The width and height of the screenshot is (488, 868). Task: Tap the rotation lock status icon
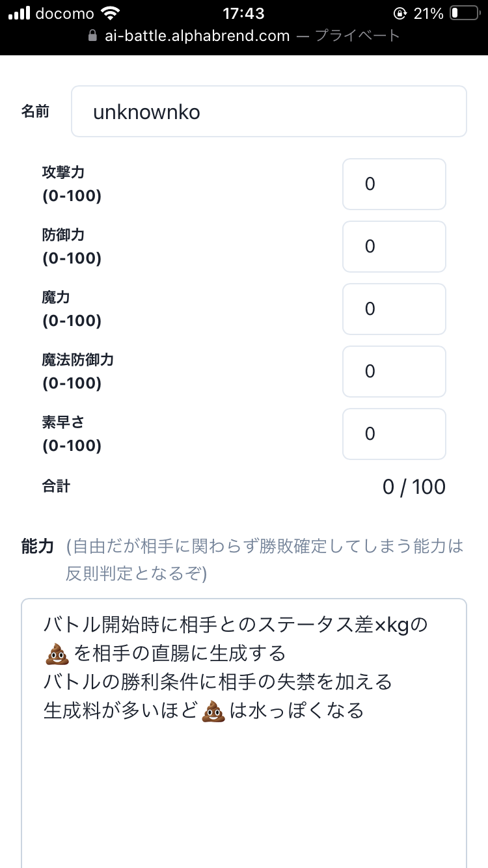click(400, 13)
